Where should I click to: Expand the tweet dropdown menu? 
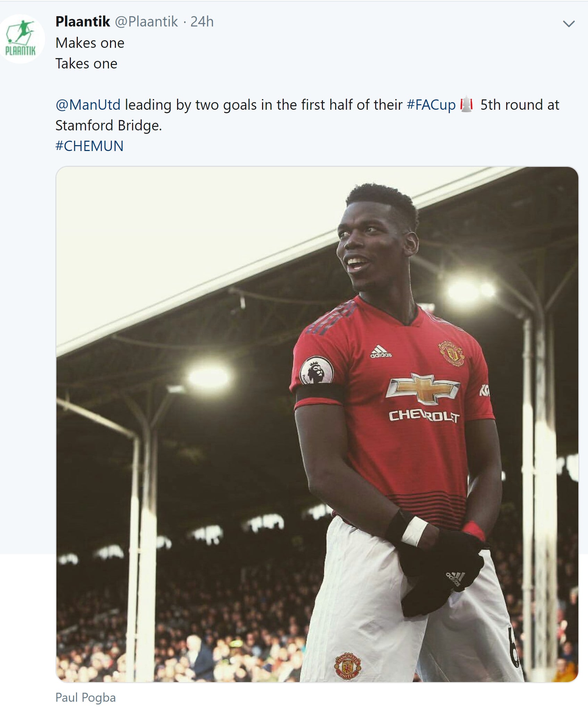569,24
